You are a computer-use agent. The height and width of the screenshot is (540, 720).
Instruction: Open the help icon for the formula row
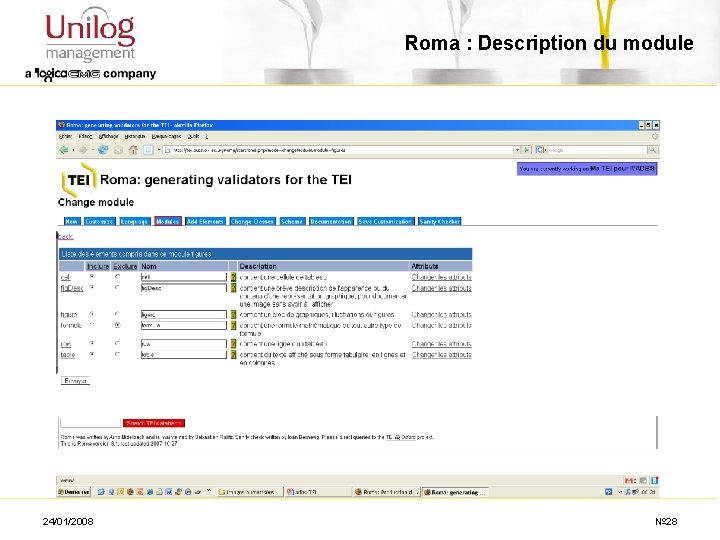pos(233,326)
